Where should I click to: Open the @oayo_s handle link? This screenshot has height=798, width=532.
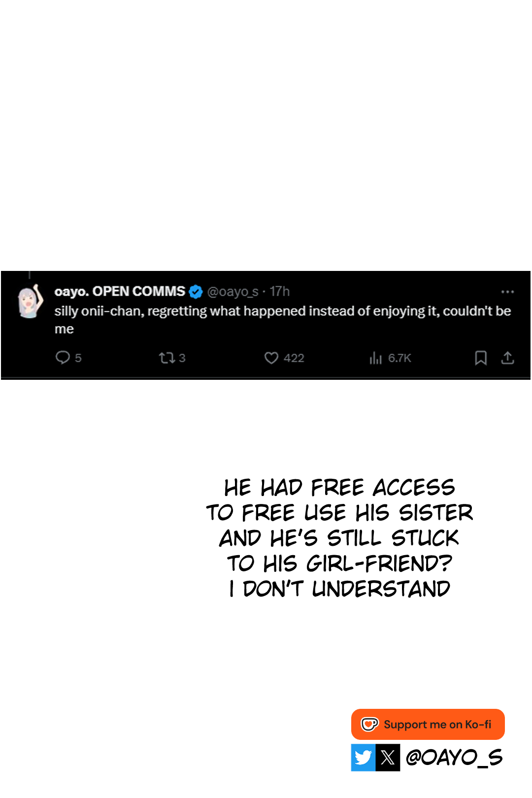(233, 292)
